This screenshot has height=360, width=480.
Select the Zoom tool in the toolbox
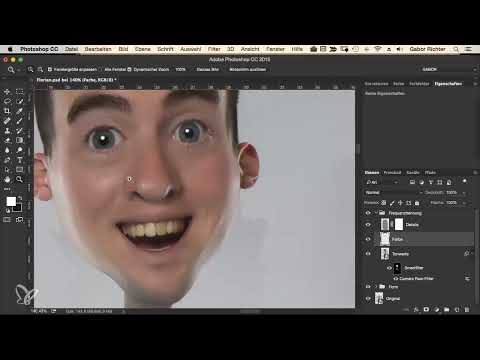point(20,179)
